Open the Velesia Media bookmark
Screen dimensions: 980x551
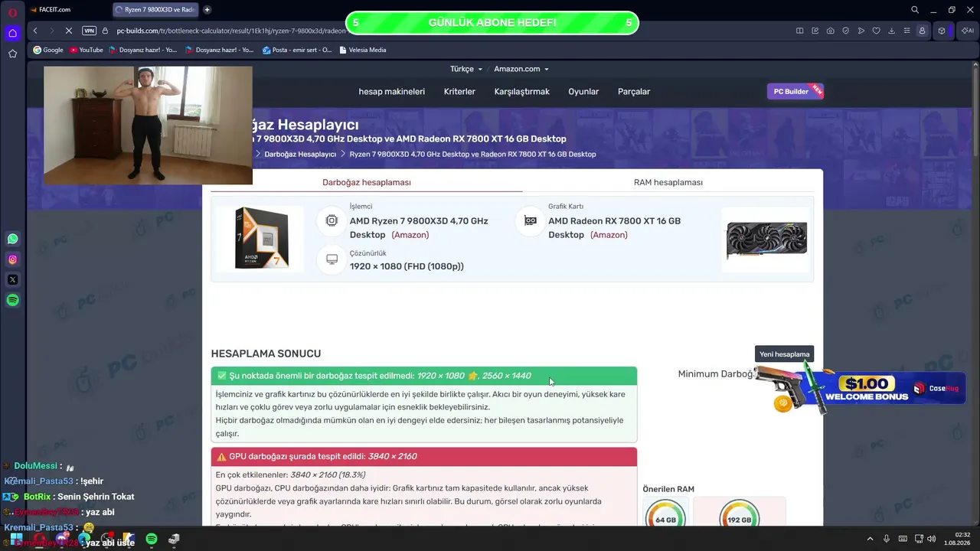(x=362, y=50)
